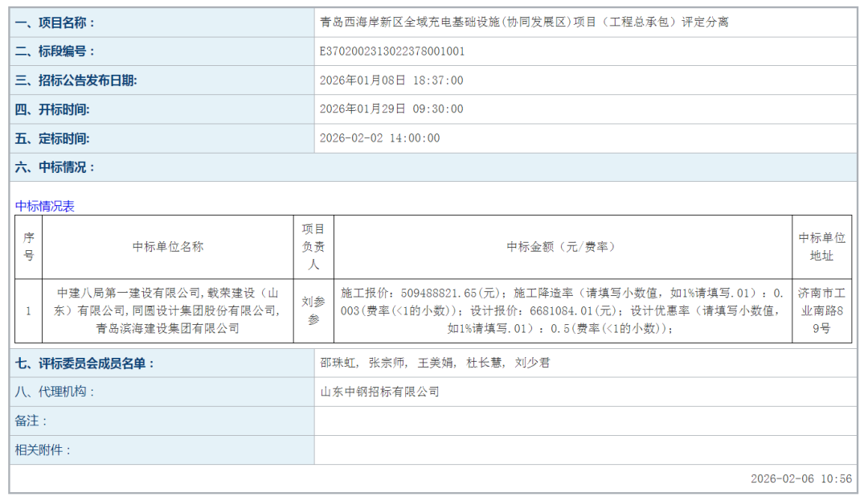Click the 中标单位名称 column header
This screenshot has width=868, height=501.
tap(168, 247)
